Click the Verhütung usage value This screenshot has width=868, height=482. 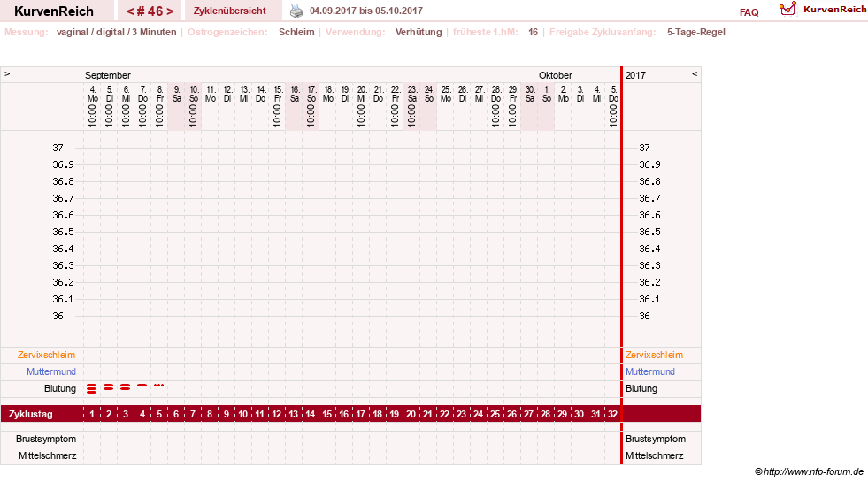click(x=419, y=32)
